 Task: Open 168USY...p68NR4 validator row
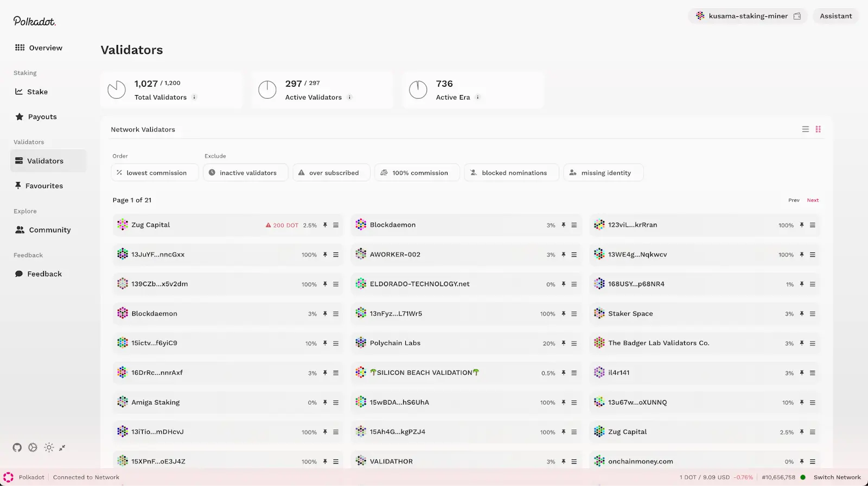point(704,284)
